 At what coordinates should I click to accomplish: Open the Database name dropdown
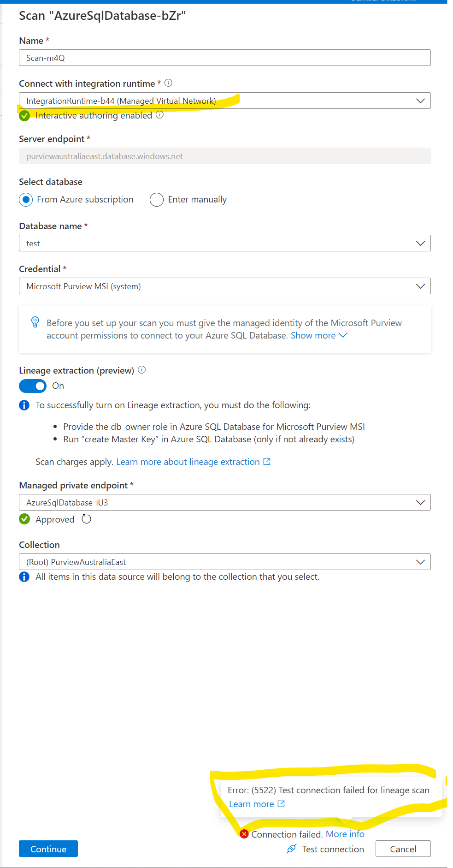(225, 243)
